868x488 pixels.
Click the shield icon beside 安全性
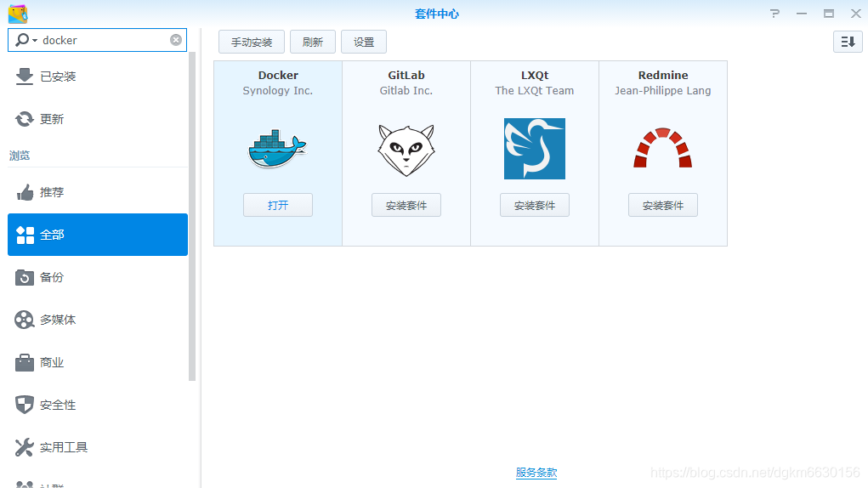click(25, 405)
